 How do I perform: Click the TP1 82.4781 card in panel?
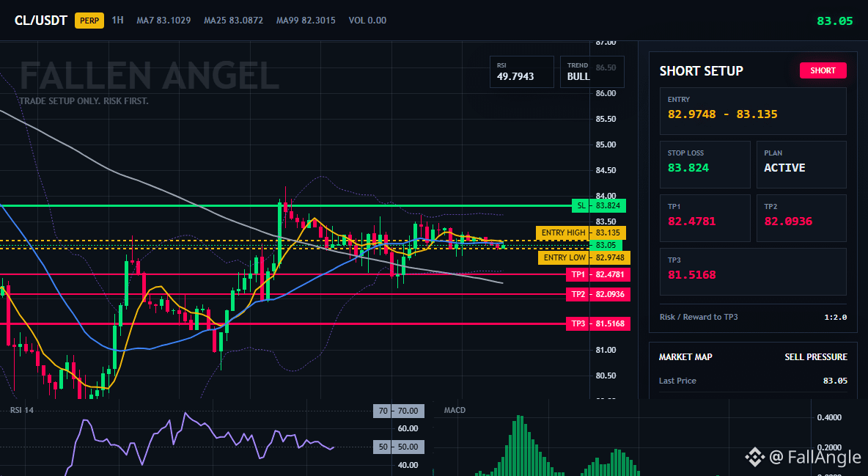pos(705,218)
